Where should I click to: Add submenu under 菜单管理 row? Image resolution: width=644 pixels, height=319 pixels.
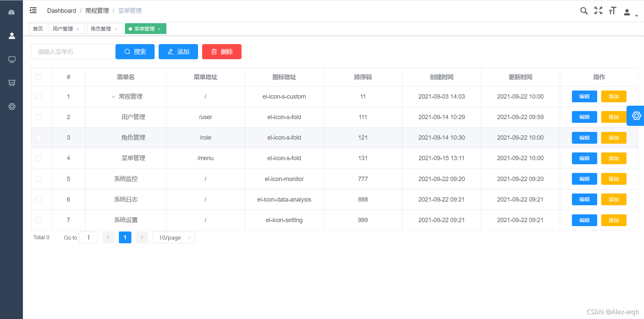(614, 158)
